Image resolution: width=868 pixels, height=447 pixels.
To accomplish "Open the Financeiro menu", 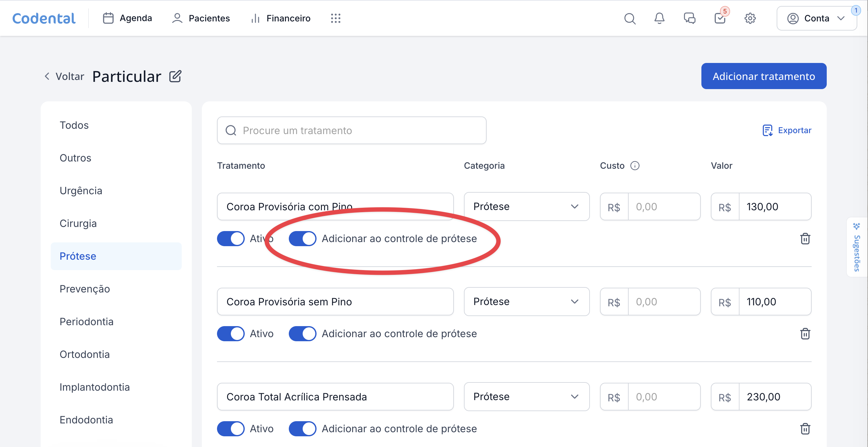I will pos(281,19).
